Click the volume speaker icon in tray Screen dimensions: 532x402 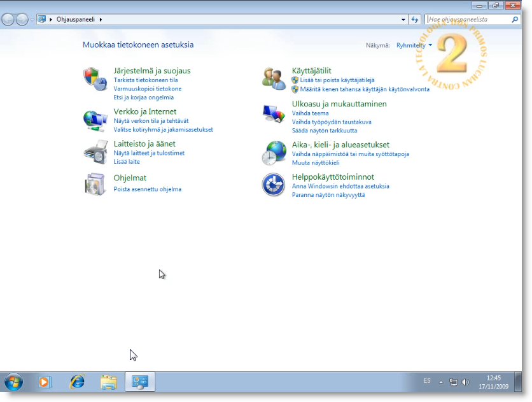(x=465, y=382)
